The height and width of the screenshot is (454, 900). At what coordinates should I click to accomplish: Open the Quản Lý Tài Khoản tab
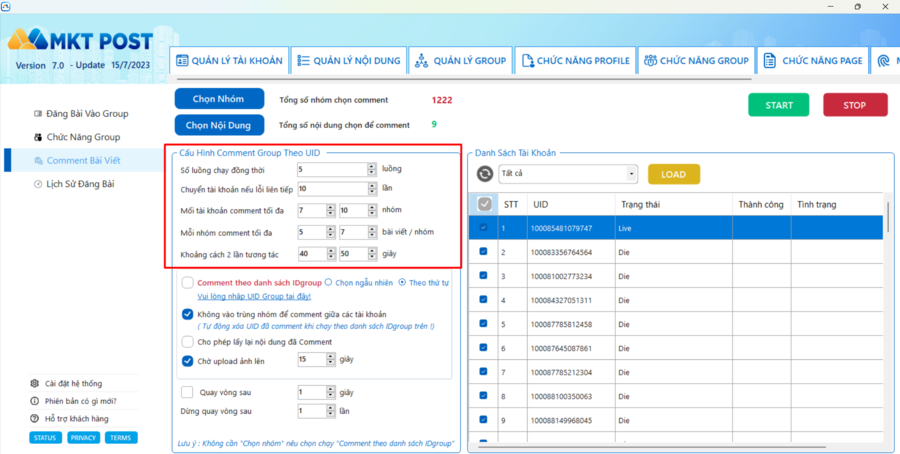click(229, 60)
